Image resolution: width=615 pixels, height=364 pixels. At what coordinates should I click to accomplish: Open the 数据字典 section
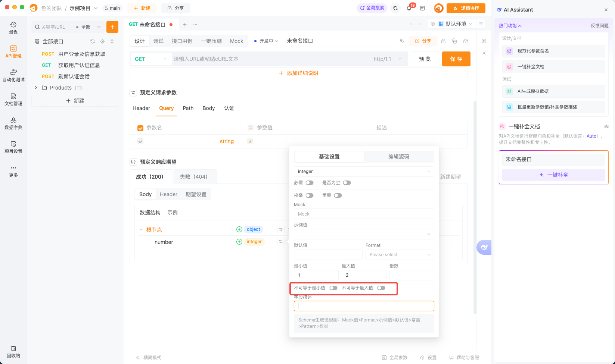pyautogui.click(x=13, y=123)
